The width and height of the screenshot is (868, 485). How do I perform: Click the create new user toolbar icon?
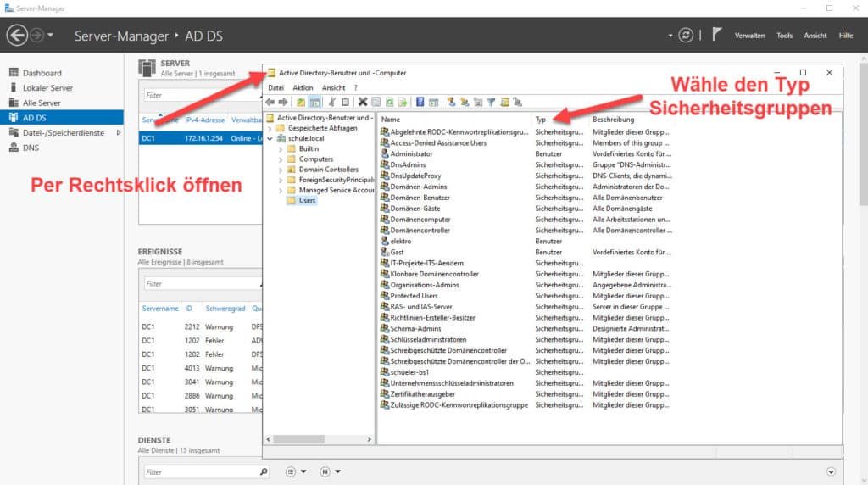pyautogui.click(x=451, y=102)
